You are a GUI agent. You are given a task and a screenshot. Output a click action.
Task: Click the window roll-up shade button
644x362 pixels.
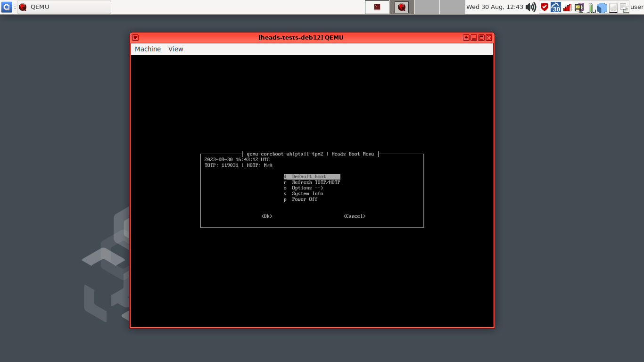click(x=466, y=37)
